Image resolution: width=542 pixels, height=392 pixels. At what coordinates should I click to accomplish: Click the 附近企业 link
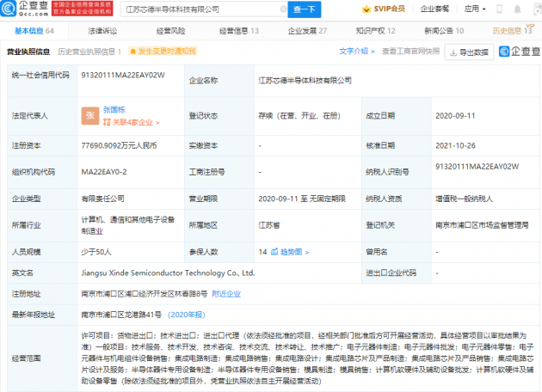pyautogui.click(x=227, y=293)
